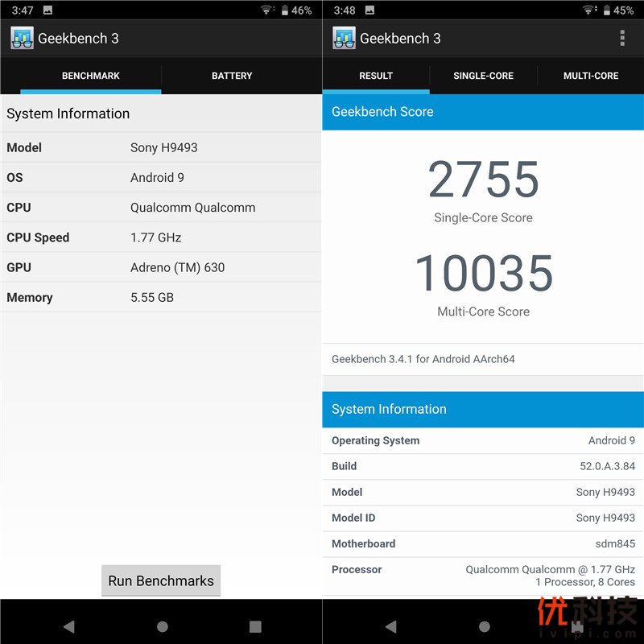This screenshot has width=644, height=644.
Task: Select the BENCHMARK tab
Action: tap(90, 76)
